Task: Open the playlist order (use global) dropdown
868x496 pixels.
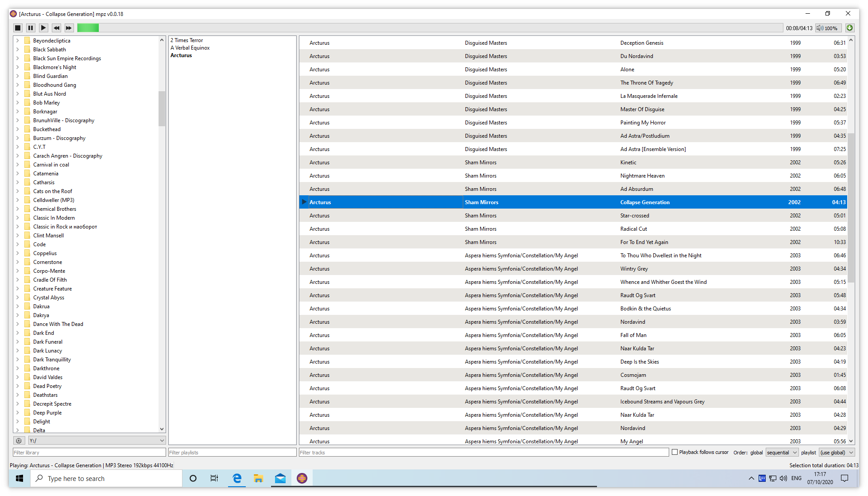Action: click(837, 452)
